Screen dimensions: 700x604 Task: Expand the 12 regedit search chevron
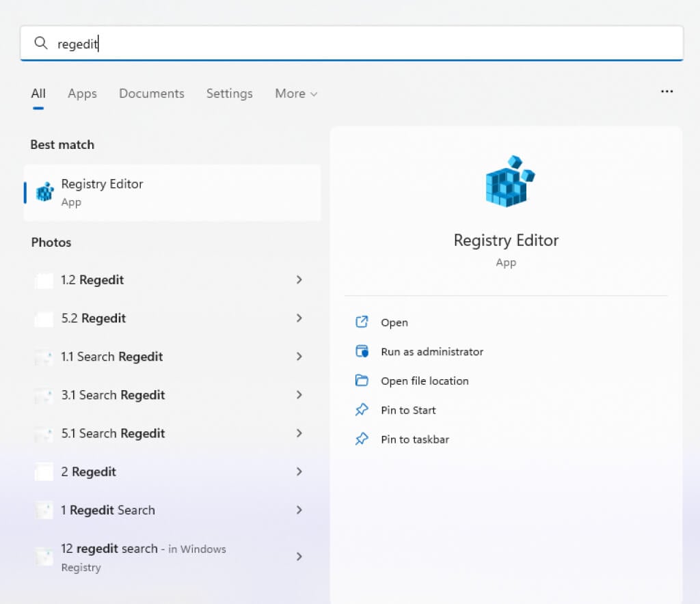point(299,556)
